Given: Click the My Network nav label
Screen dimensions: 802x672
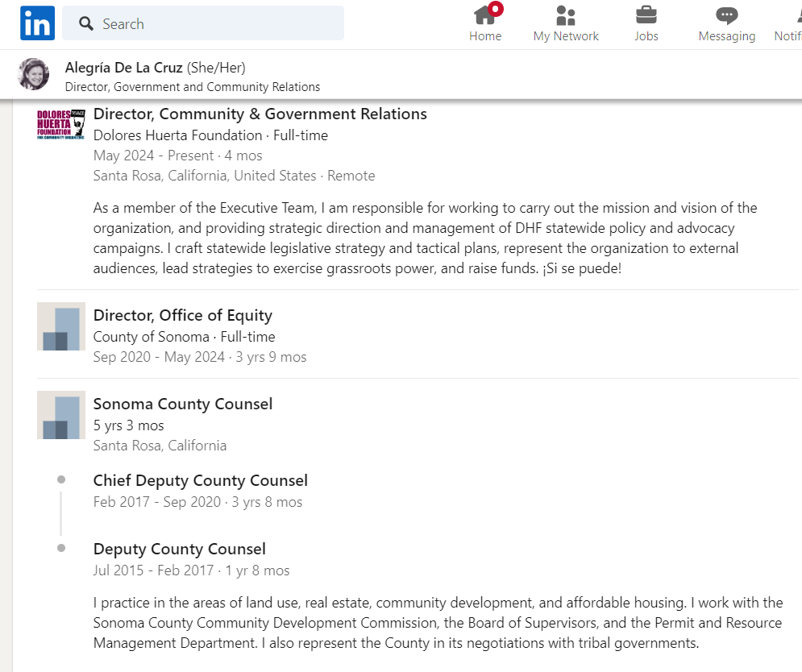Looking at the screenshot, I should [x=566, y=36].
